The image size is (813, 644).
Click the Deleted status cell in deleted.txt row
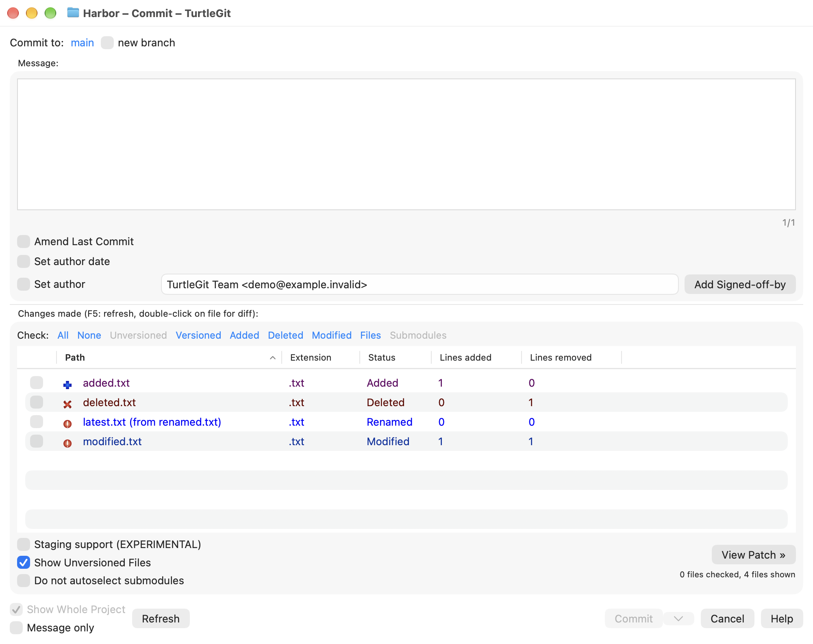(385, 402)
